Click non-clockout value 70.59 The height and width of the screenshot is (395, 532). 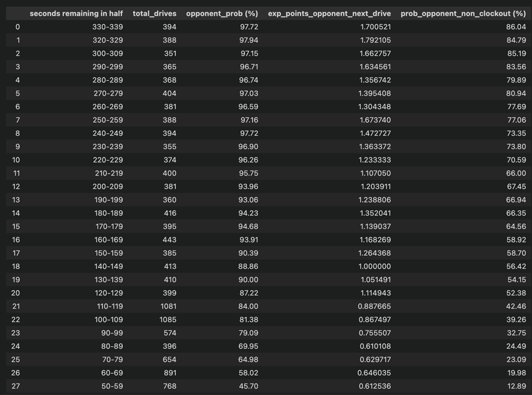pos(516,160)
